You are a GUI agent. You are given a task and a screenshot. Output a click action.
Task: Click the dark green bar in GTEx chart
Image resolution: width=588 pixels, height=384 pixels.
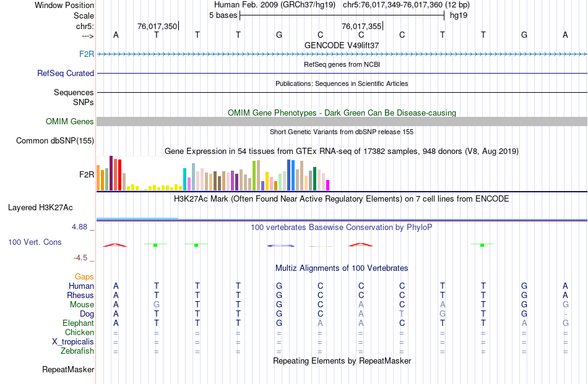click(x=314, y=179)
